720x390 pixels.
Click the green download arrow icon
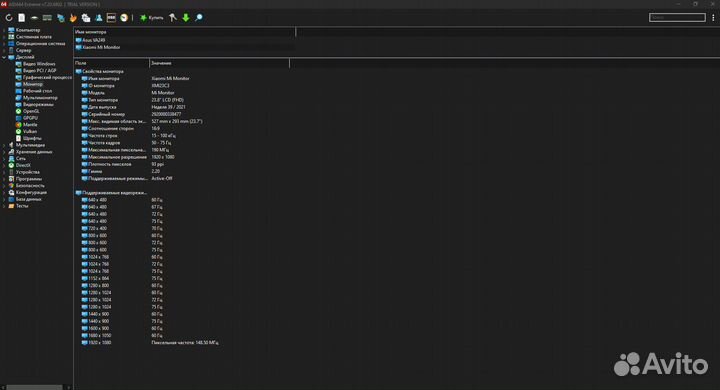186,18
